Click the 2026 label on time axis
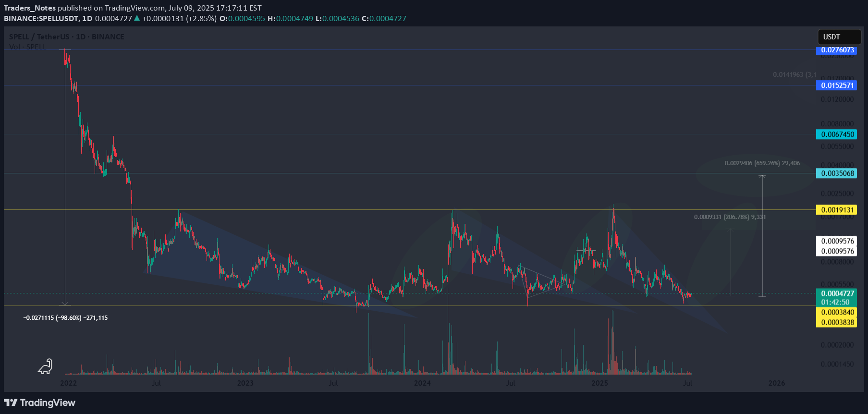 pos(777,383)
